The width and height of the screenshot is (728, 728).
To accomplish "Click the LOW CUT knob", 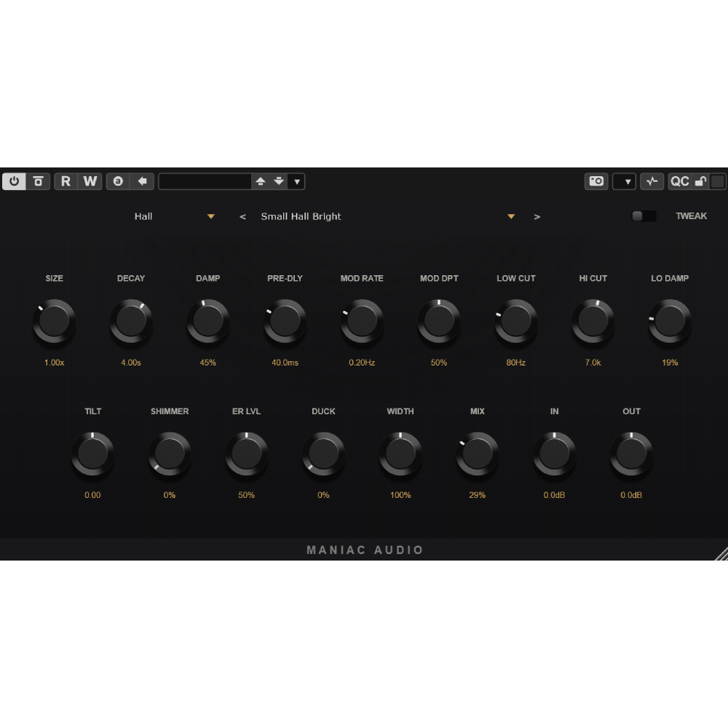I will pos(516,321).
